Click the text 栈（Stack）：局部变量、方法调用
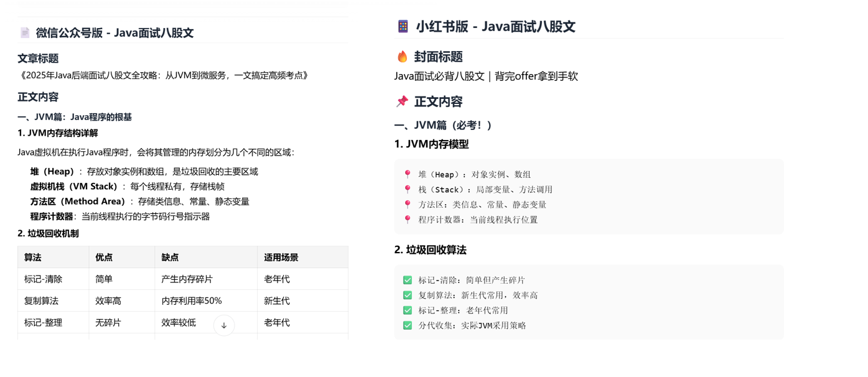Screen dimensions: 868x377 [485, 190]
